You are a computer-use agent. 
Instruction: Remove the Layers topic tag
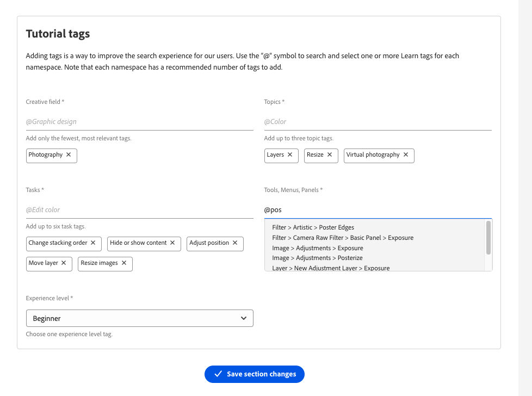pos(290,155)
